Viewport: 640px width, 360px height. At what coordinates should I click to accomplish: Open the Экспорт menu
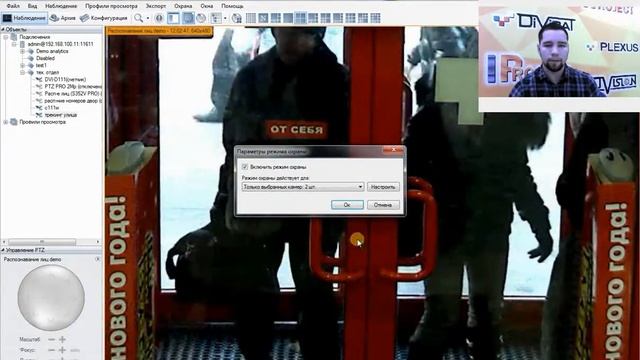(x=156, y=6)
